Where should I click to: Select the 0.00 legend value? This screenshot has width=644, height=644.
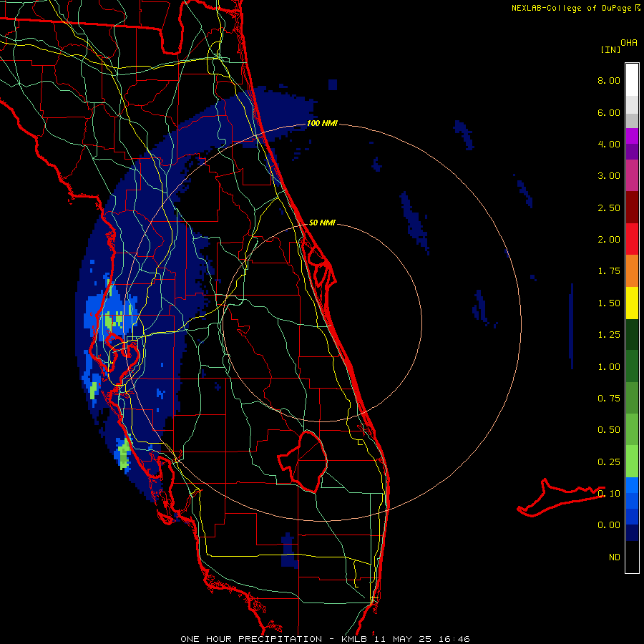[609, 525]
